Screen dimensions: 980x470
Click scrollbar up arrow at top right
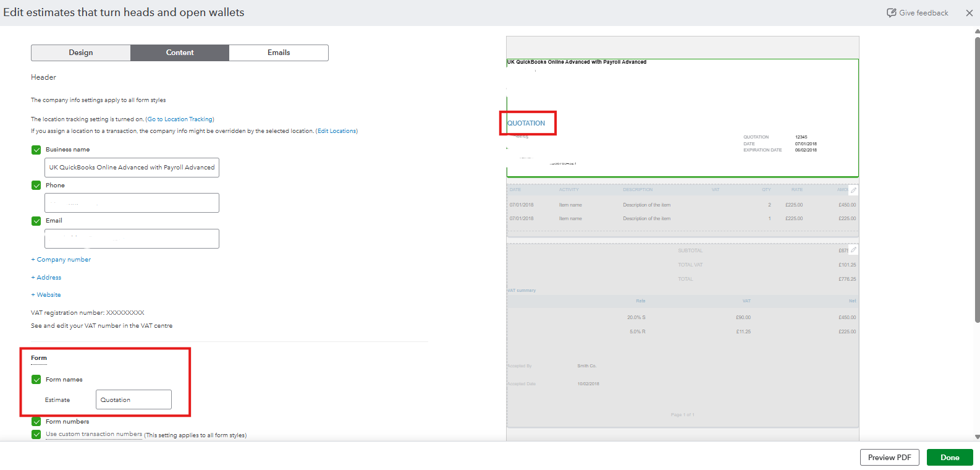pos(977,30)
